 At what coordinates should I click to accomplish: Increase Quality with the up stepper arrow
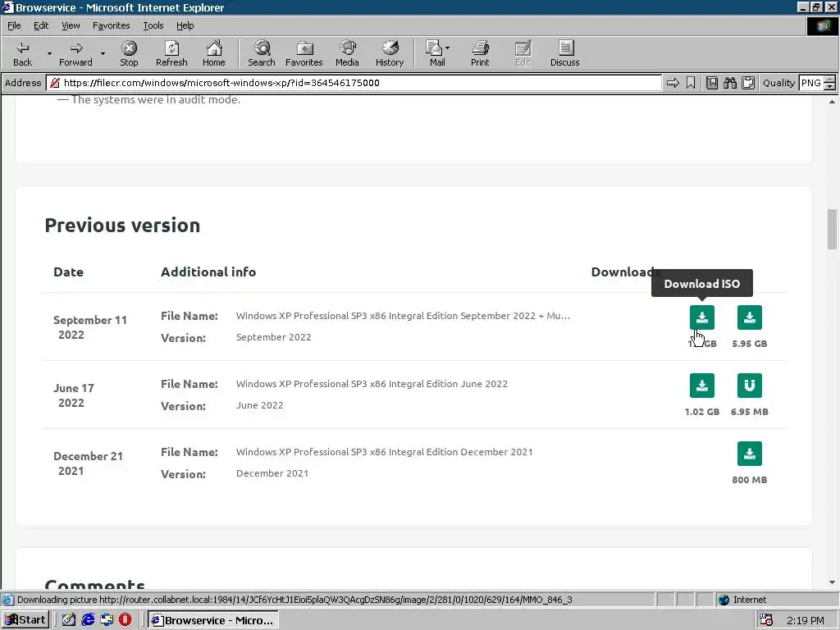tap(829, 80)
